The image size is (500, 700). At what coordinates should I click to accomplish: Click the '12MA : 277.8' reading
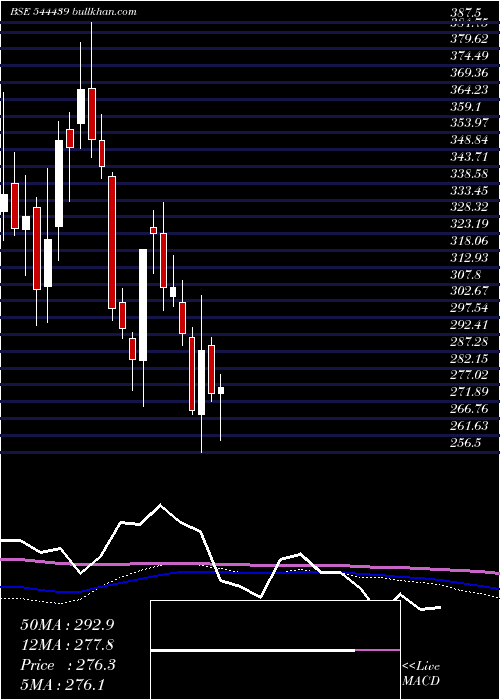[x=67, y=645]
